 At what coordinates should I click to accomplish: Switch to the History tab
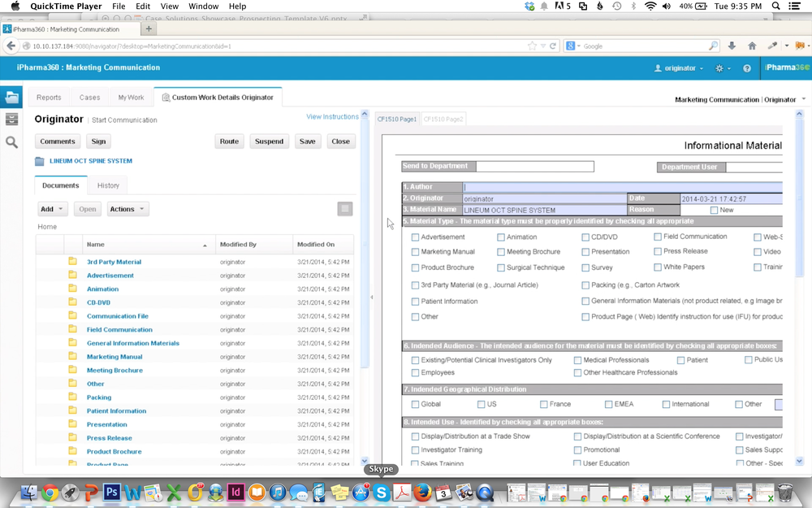[107, 185]
